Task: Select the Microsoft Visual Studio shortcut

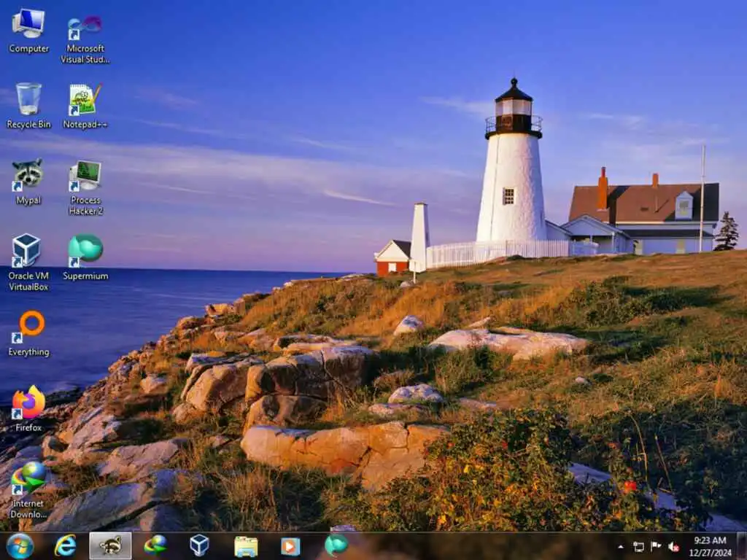Action: pos(85,39)
